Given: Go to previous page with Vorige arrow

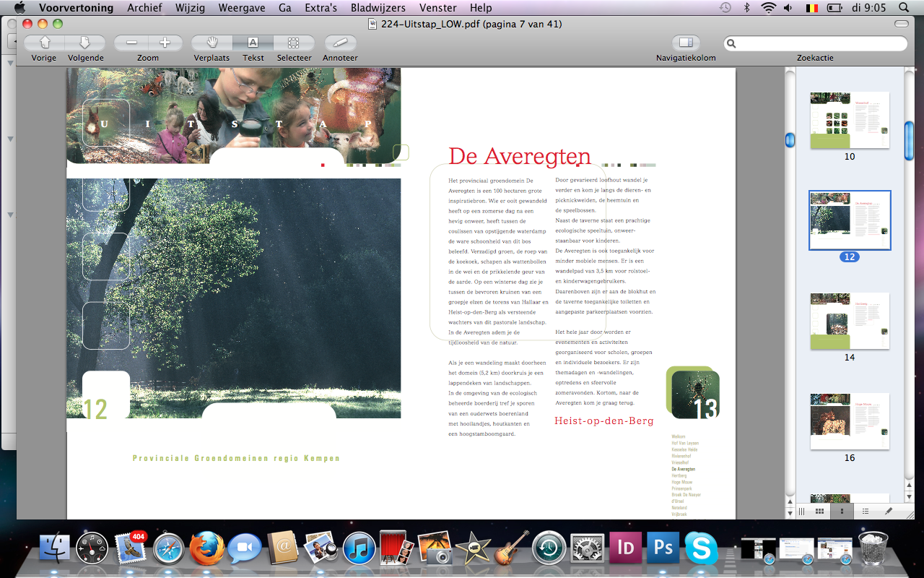Looking at the screenshot, I should [x=44, y=43].
